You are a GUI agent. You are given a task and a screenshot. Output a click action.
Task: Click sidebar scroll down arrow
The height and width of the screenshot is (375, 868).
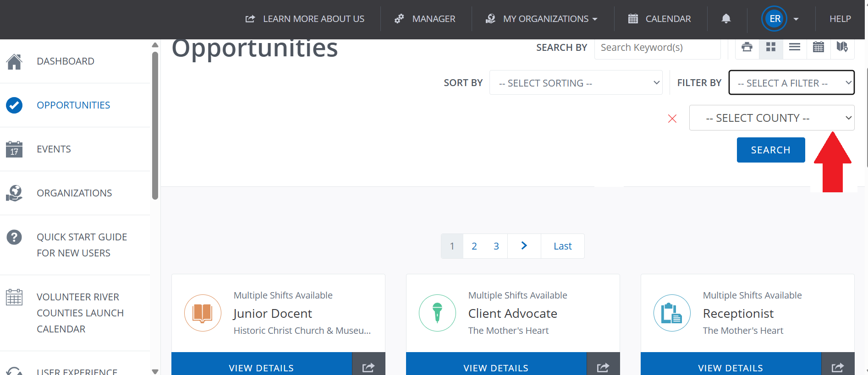click(x=155, y=371)
